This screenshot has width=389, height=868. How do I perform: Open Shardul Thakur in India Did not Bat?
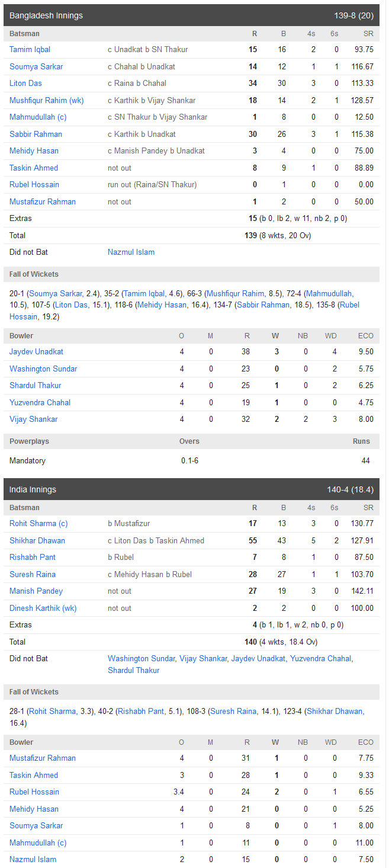point(134,671)
